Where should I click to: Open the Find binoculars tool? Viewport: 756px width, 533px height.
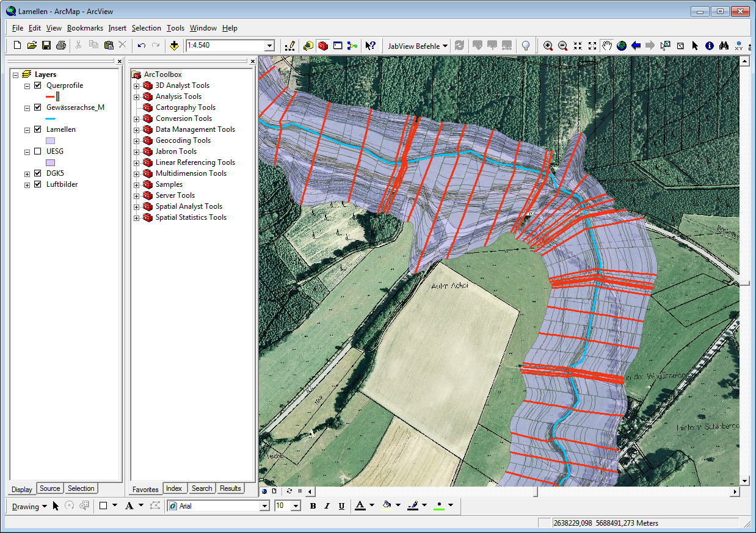coord(724,46)
